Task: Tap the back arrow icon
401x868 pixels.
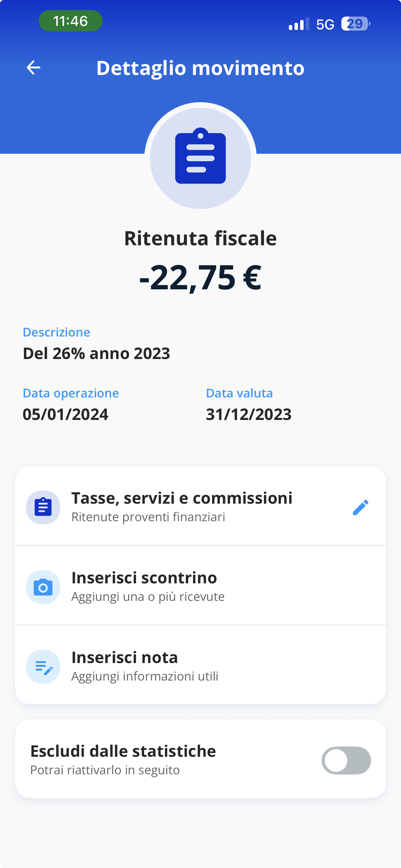Action: pos(33,68)
